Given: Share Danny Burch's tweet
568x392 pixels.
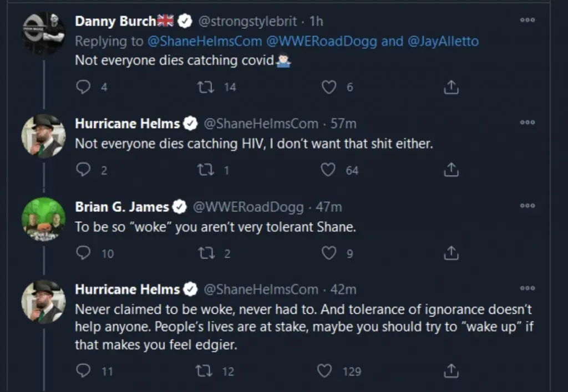Looking at the screenshot, I should pos(452,87).
